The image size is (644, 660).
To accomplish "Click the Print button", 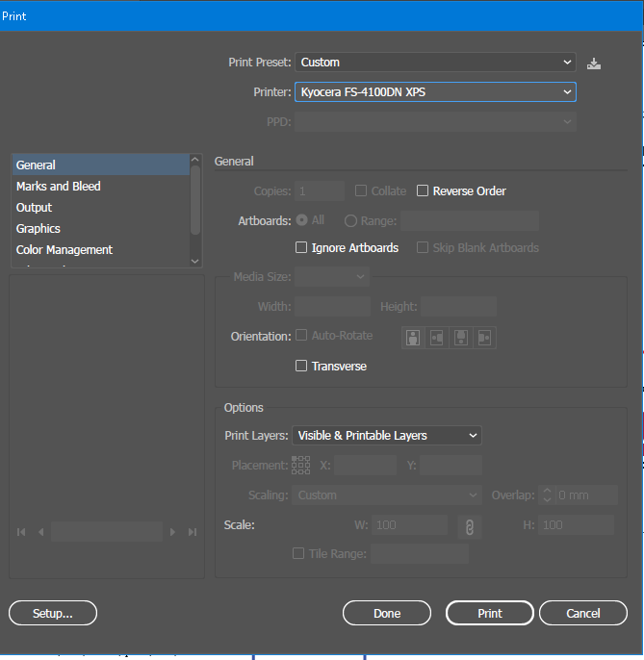I will coord(489,613).
